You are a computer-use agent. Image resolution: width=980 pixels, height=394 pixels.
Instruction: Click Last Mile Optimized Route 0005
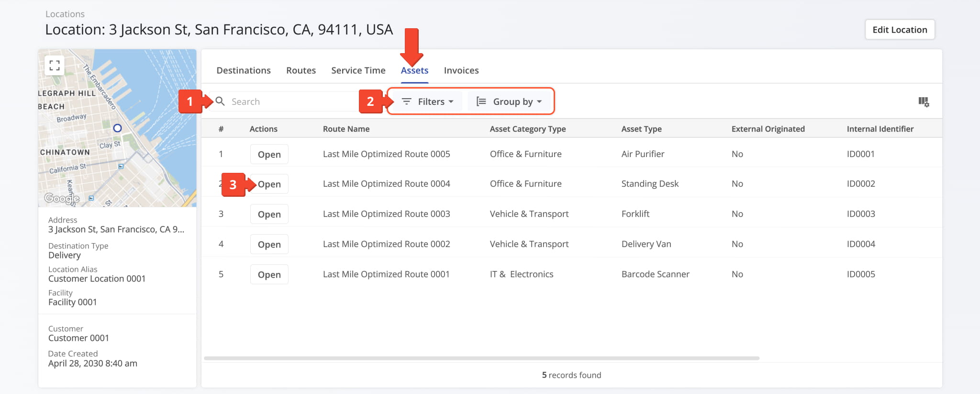387,154
